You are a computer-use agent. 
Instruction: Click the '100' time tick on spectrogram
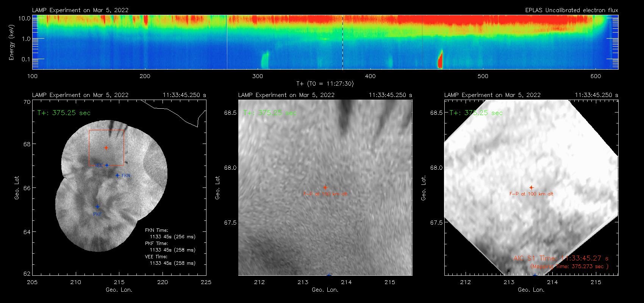click(x=32, y=76)
